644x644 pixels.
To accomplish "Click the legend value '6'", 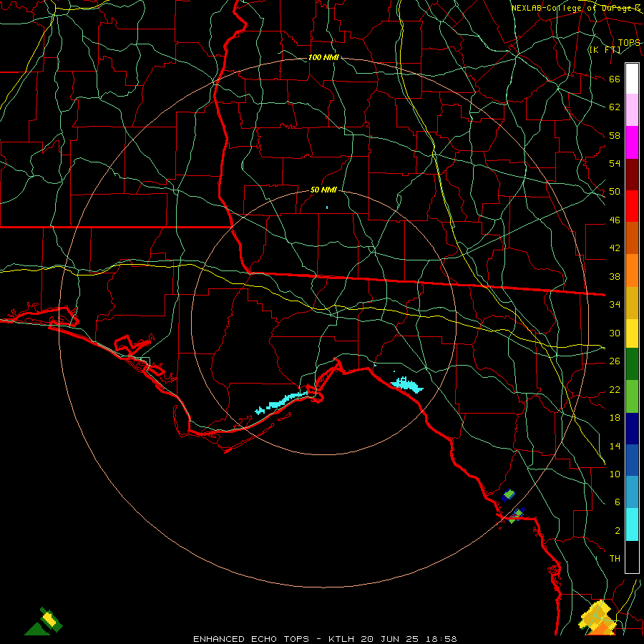I will (618, 502).
